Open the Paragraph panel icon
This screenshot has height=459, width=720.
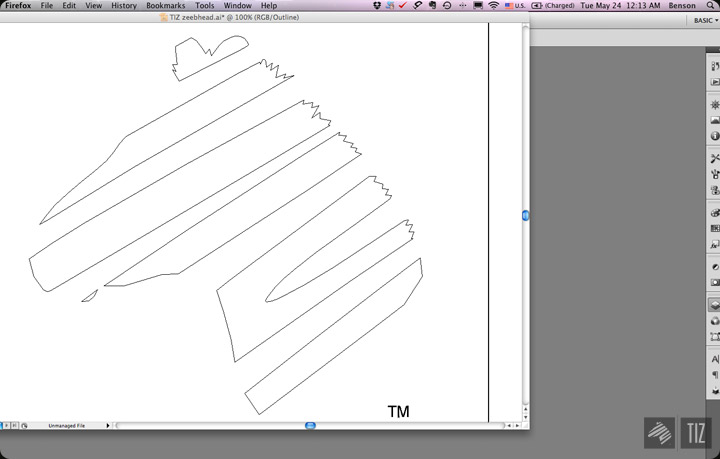click(715, 375)
